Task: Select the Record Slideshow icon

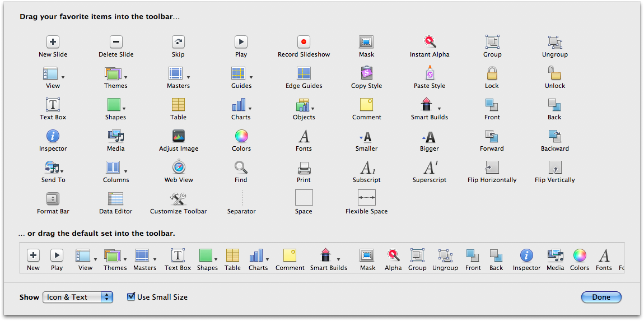Action: point(304,42)
